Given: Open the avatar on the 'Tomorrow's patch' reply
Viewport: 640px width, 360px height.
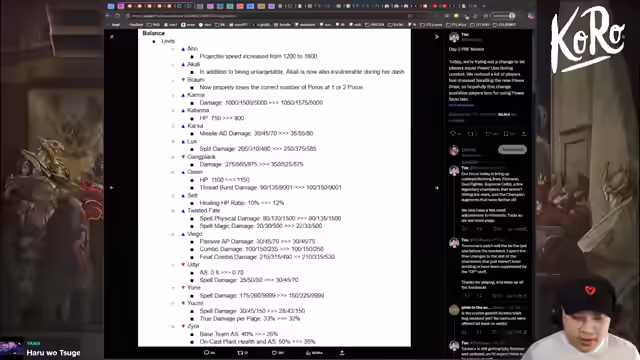Looking at the screenshot, I should 454,243.
